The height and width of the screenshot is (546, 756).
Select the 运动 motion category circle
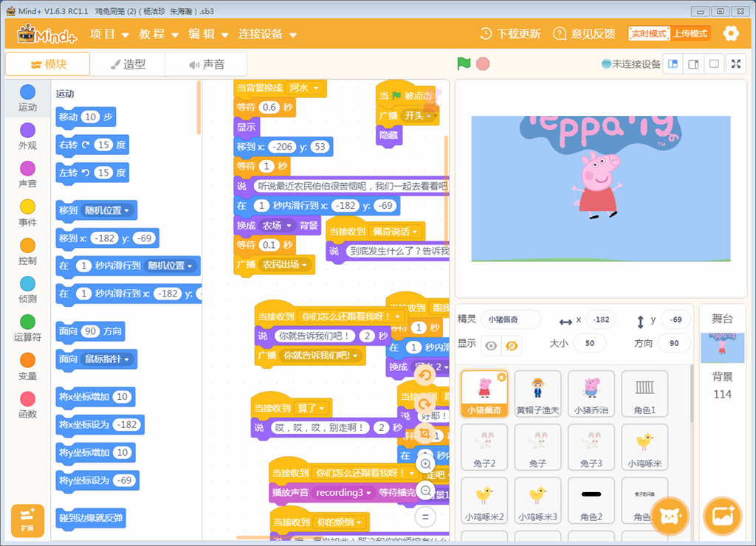(x=27, y=92)
